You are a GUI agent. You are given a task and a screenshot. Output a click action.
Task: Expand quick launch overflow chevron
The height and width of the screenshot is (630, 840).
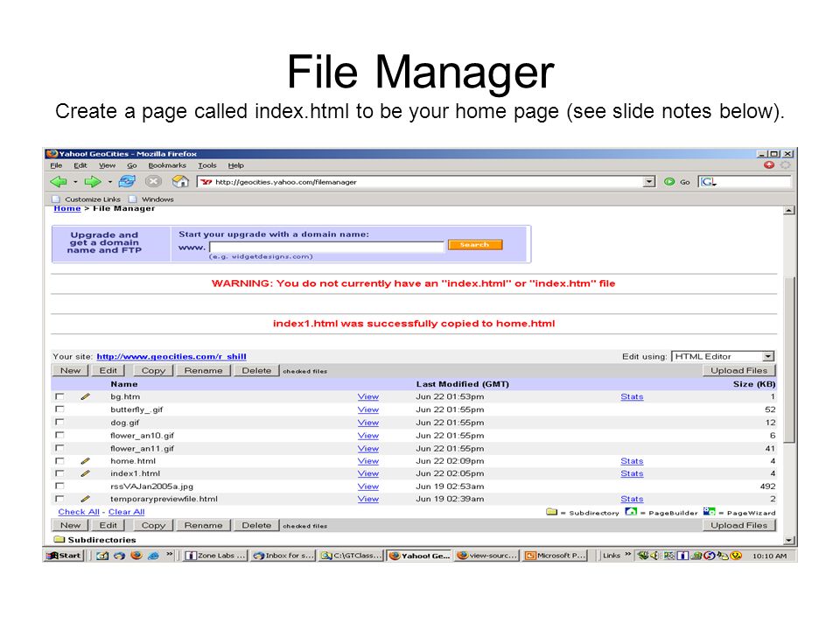[170, 554]
